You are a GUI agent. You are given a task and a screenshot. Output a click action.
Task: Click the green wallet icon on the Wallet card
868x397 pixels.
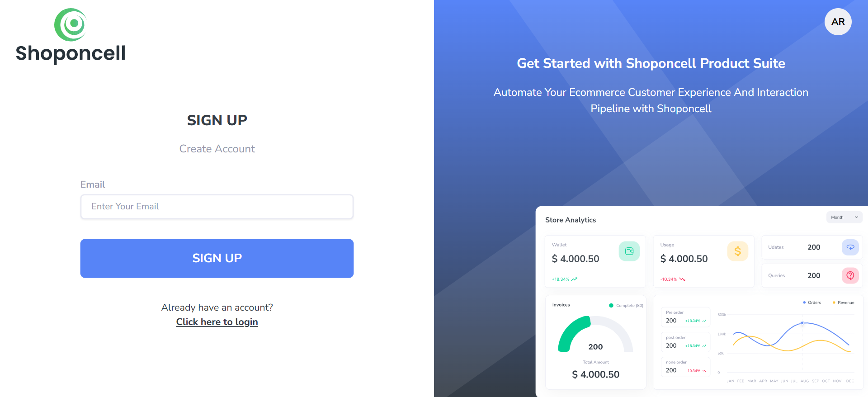coord(629,251)
